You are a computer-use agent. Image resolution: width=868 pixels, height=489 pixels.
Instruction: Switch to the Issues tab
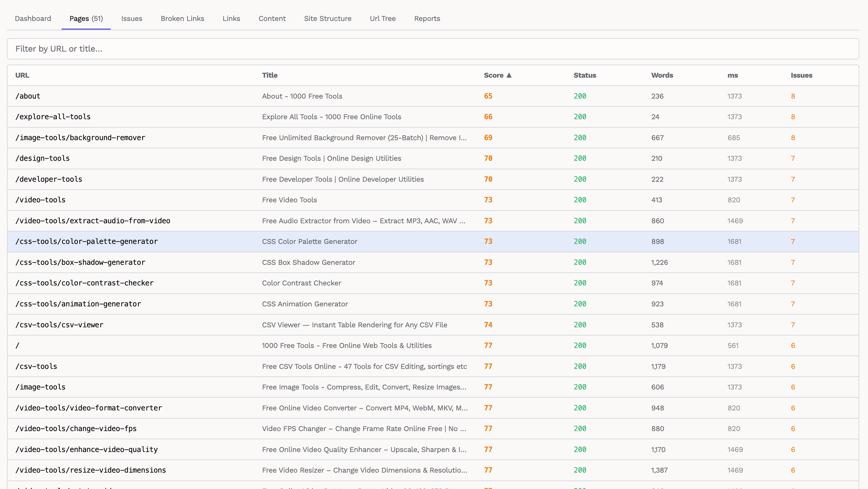[131, 19]
